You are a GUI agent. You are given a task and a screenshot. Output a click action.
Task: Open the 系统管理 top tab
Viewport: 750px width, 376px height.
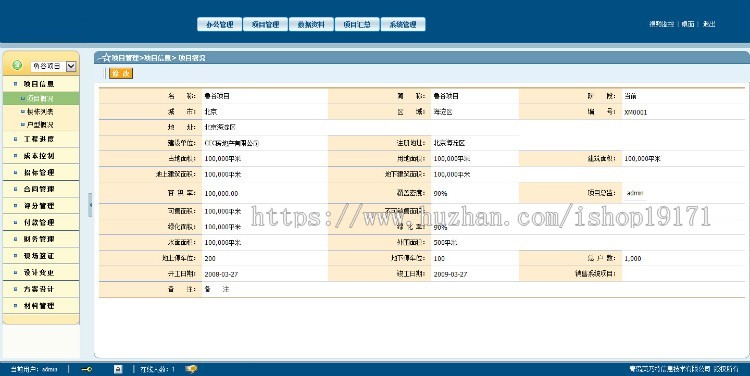pyautogui.click(x=403, y=24)
